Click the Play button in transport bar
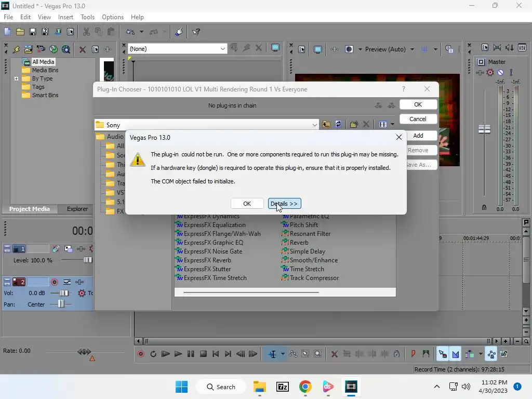 coord(178,354)
